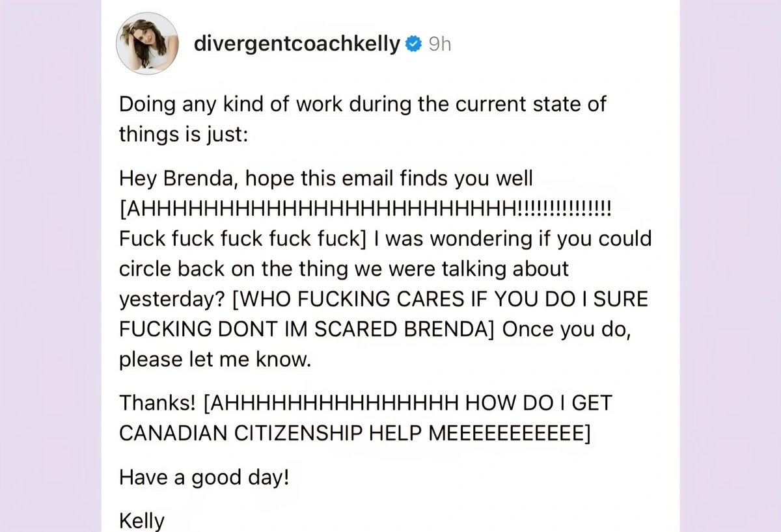Click the divergentcoachkelly username

[x=297, y=44]
